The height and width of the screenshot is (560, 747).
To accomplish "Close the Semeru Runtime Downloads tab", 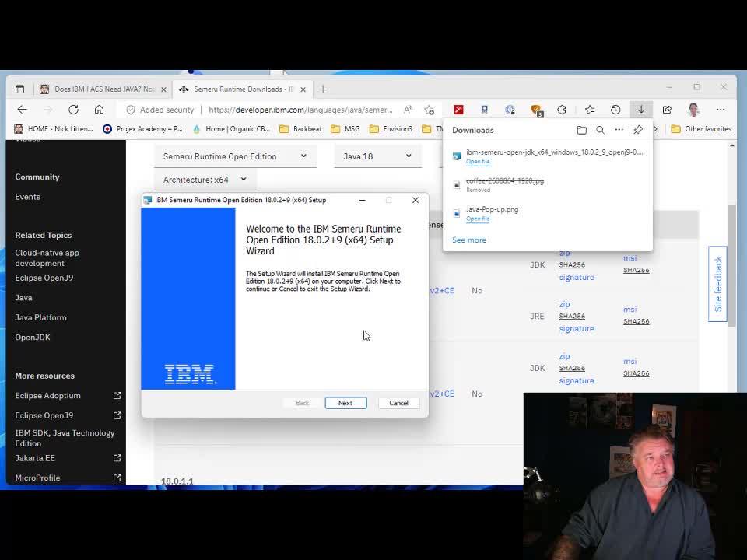I will (x=303, y=89).
